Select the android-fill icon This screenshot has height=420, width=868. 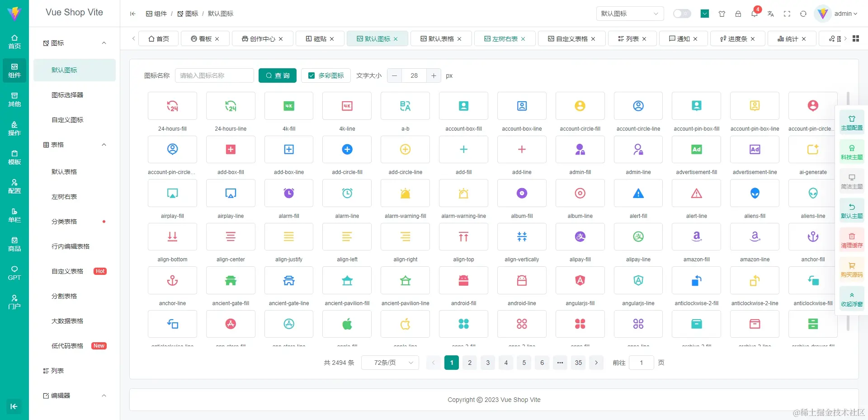tap(463, 280)
